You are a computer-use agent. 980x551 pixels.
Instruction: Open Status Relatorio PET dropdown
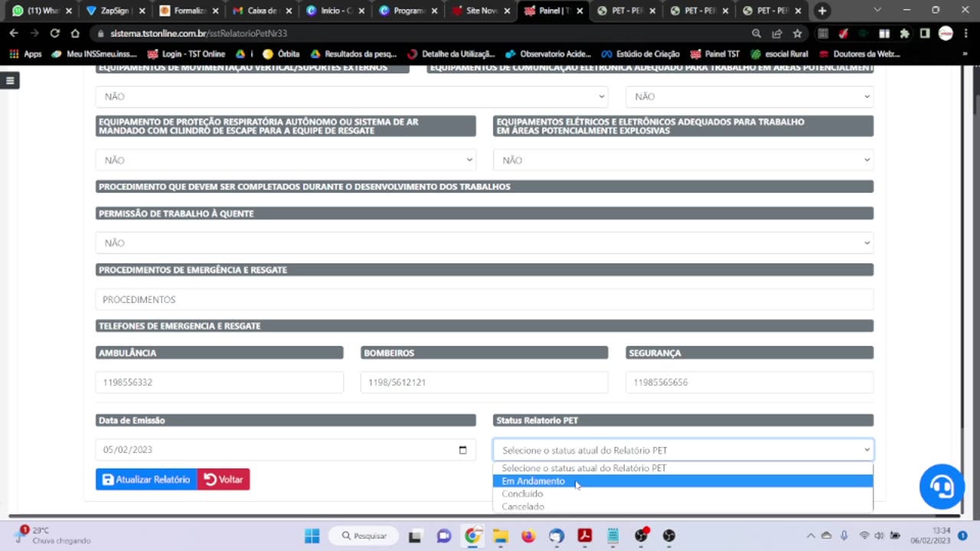tap(683, 450)
